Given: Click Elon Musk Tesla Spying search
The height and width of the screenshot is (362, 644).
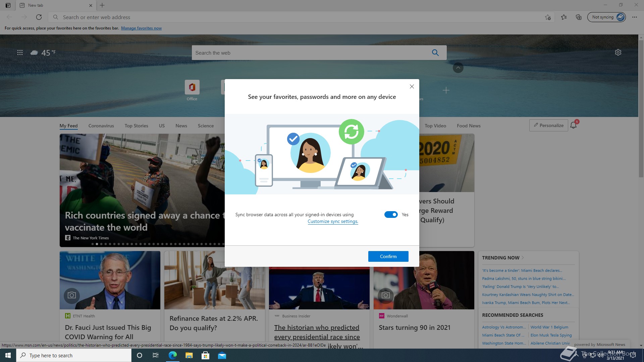Looking at the screenshot, I should 551,335.
